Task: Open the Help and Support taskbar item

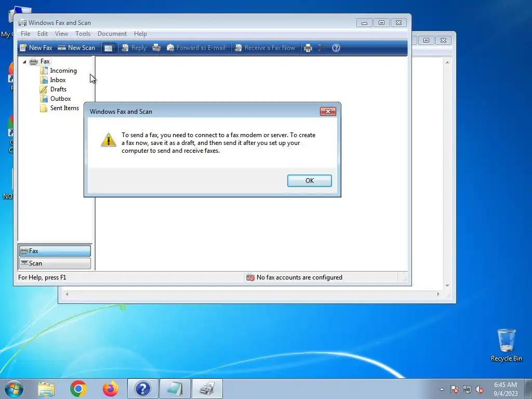Action: point(143,389)
